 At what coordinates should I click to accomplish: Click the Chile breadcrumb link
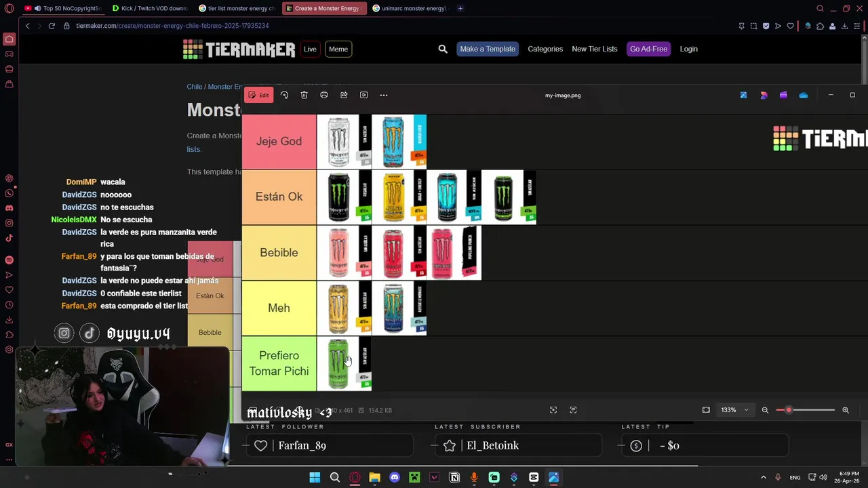195,87
